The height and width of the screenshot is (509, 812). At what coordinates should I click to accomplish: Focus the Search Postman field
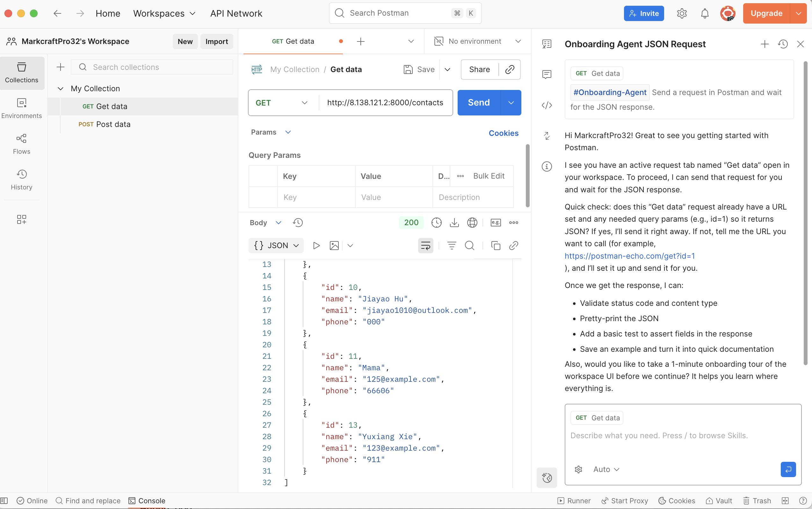(405, 13)
